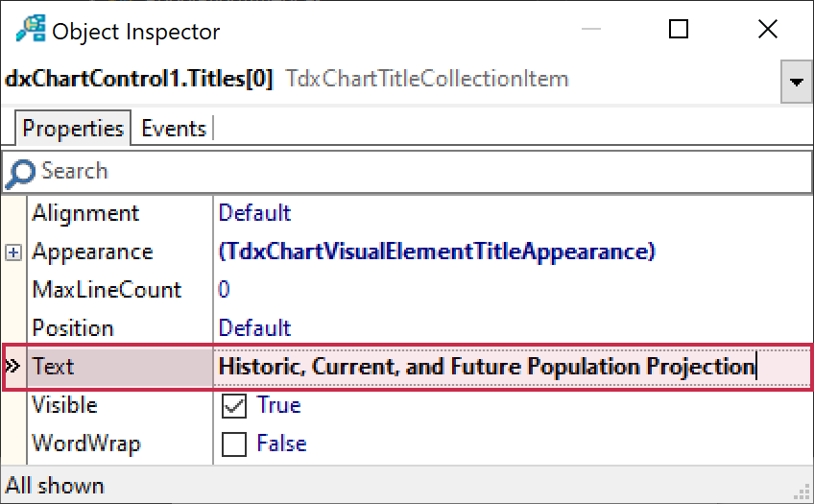Click the MaxLineCount value 0
The image size is (814, 504).
(x=225, y=290)
